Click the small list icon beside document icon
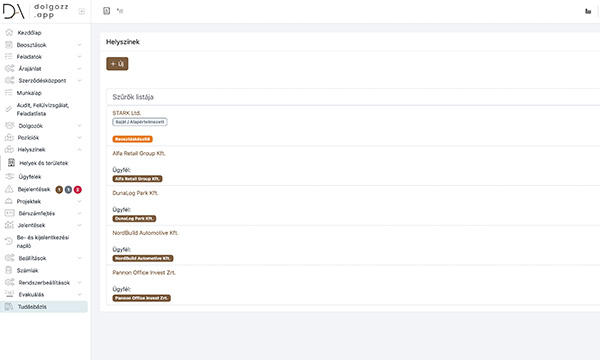Screen dimensions: 600x360 tap(120, 11)
